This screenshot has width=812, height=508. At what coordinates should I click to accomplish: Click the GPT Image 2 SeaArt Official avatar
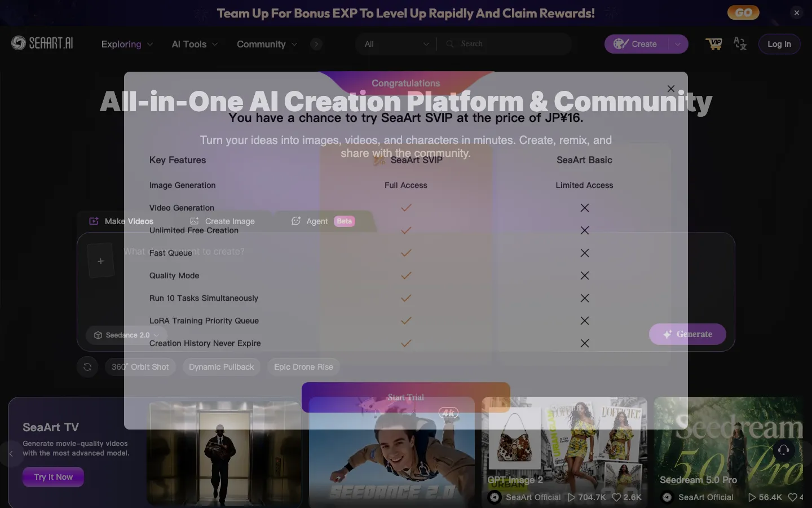click(x=495, y=497)
